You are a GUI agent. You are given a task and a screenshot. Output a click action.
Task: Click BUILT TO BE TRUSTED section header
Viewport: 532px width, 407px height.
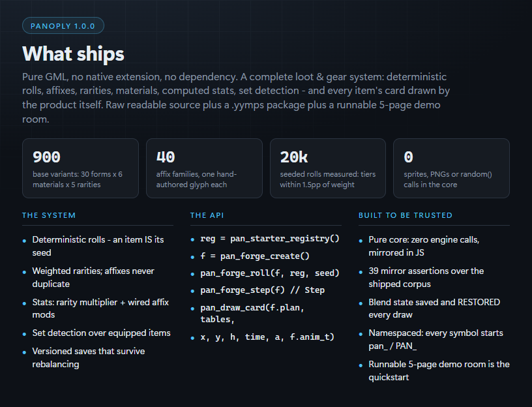click(406, 215)
